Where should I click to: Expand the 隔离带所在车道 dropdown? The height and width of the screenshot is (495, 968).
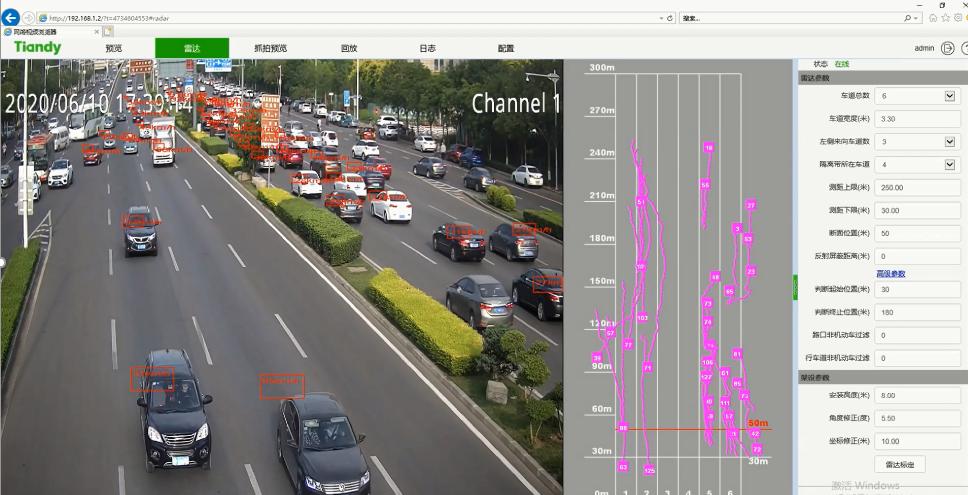[949, 164]
